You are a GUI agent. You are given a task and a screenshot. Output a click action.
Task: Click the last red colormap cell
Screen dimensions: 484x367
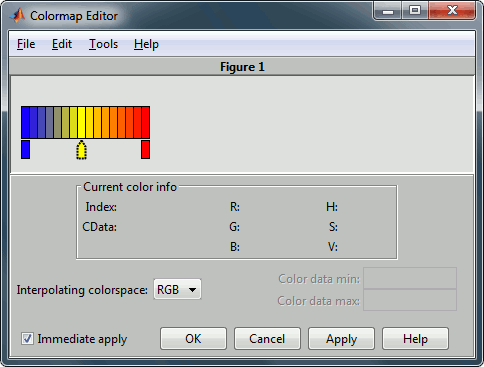(x=146, y=122)
